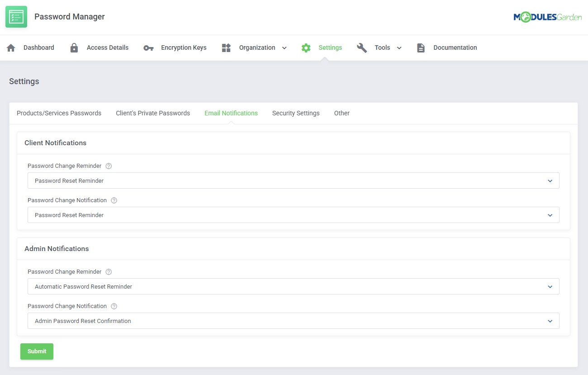The width and height of the screenshot is (588, 375).
Task: Click the Documentation file icon
Action: [421, 47]
